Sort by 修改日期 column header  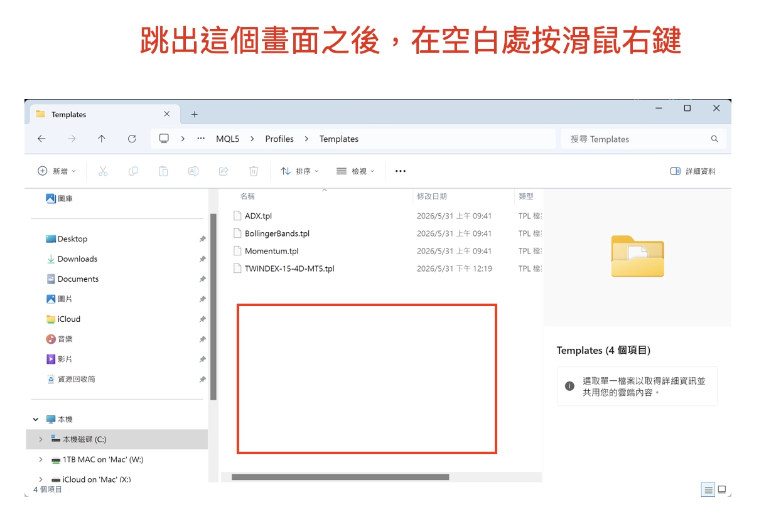click(x=432, y=196)
